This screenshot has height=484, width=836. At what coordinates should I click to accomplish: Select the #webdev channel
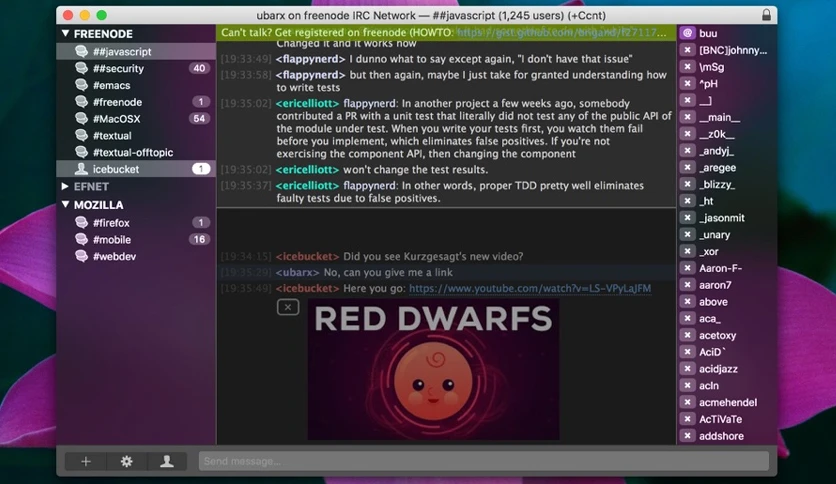click(x=136, y=256)
